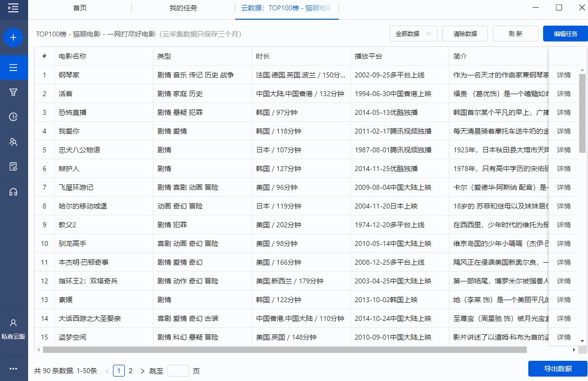Image resolution: width=588 pixels, height=381 pixels.
Task: Open the 全部数据 dropdown
Action: pos(413,34)
